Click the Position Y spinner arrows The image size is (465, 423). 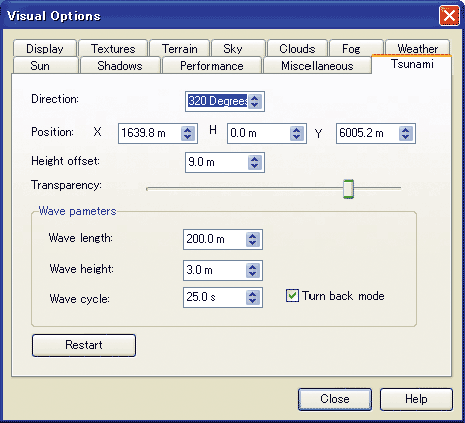(406, 133)
